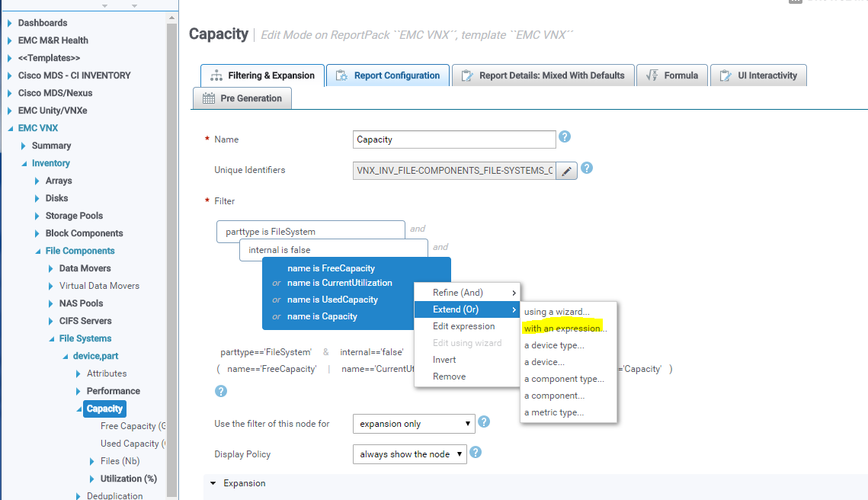Click help icon beside Display Policy dropdown

click(476, 453)
